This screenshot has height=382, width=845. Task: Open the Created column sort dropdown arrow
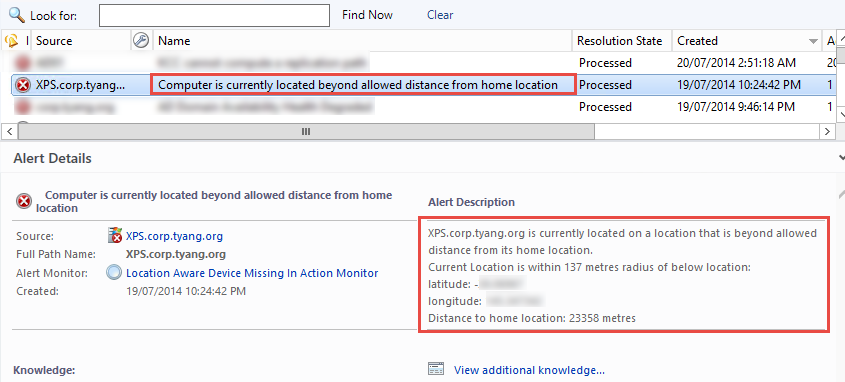click(x=813, y=41)
